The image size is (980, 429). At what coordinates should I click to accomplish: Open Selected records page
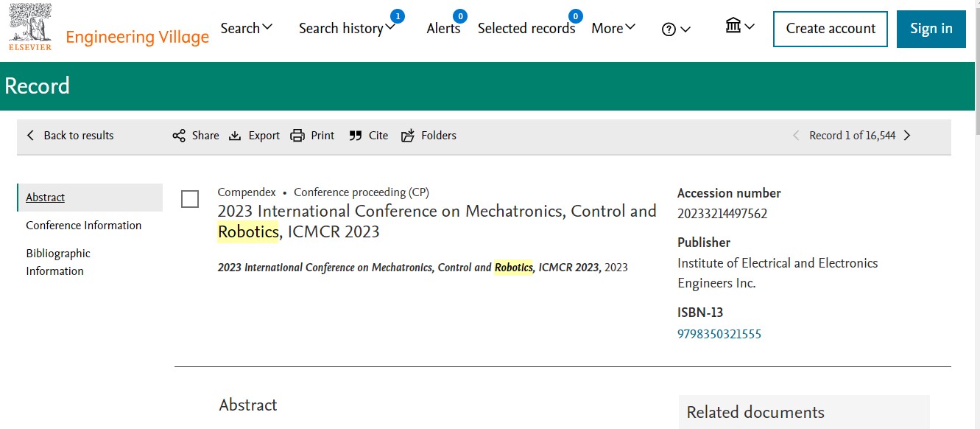[526, 28]
